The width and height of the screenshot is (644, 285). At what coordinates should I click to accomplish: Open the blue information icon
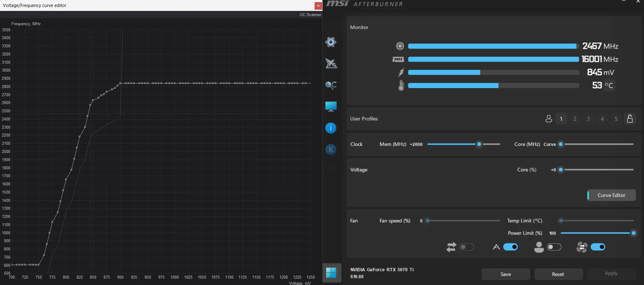331,128
